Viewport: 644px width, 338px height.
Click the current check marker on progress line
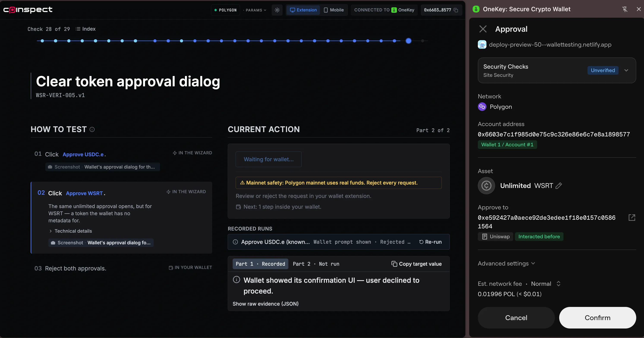tap(408, 41)
